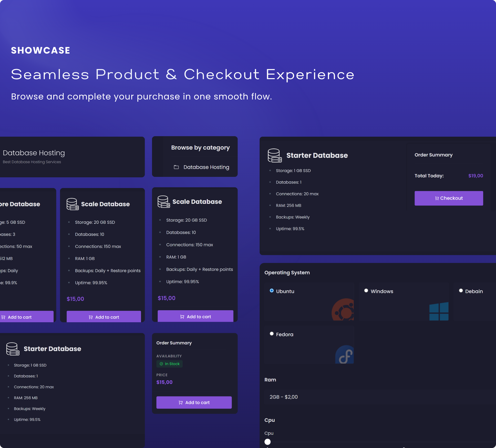Click cart icon on the Checkout button
Screen dimensions: 496x448
(x=437, y=198)
